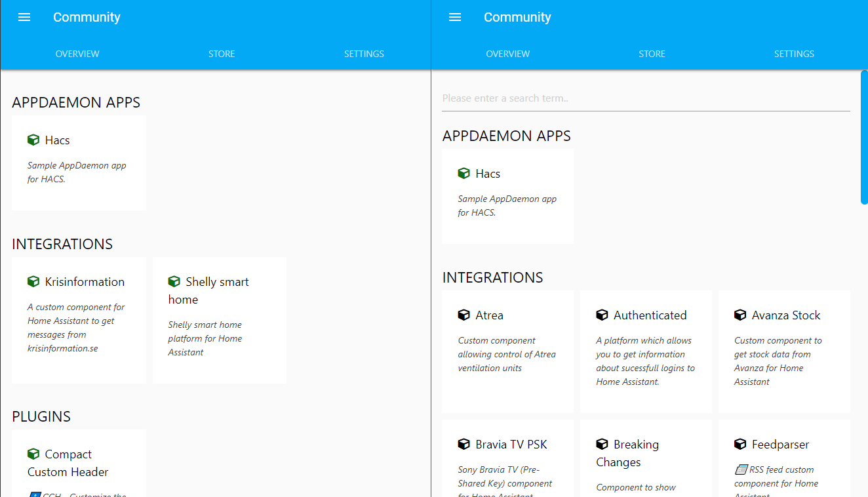
Task: Open SETTINGS tab in right panel
Action: (x=794, y=54)
